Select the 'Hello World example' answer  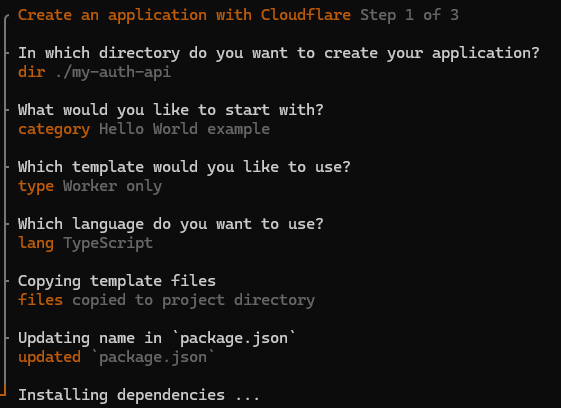pos(184,129)
